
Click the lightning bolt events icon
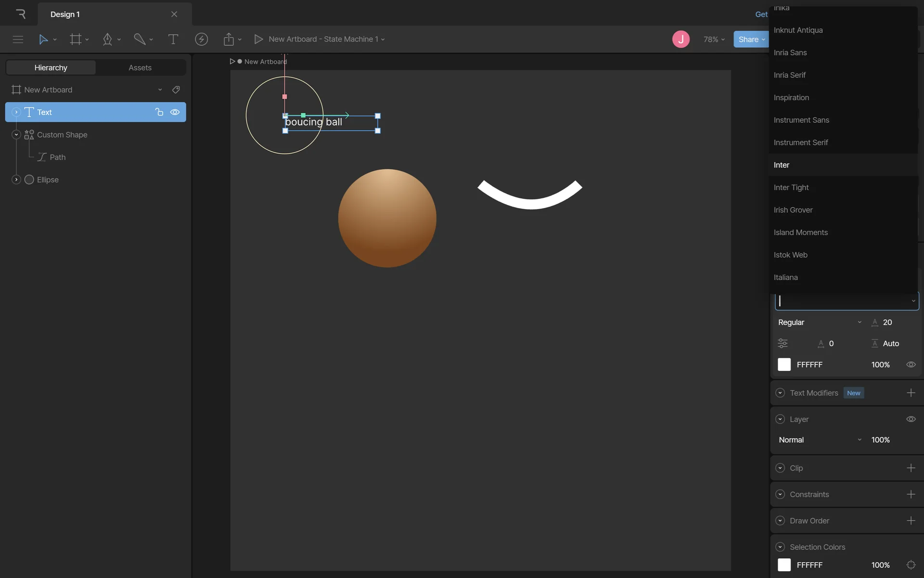tap(201, 39)
